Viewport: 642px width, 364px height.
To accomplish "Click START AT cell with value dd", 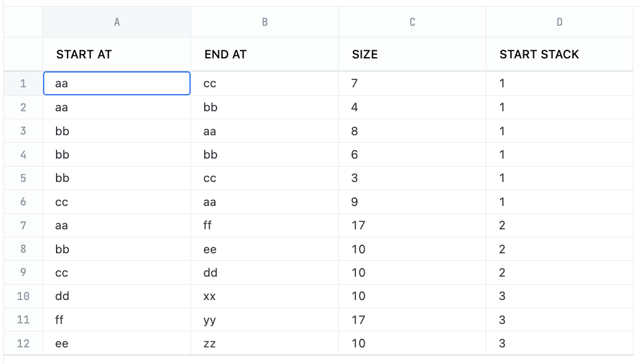I will [x=117, y=296].
